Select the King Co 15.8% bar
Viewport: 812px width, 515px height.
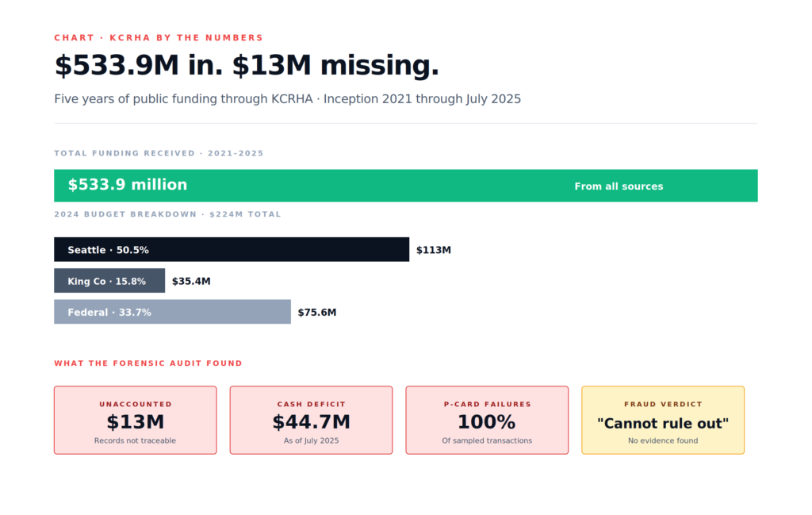(109, 281)
